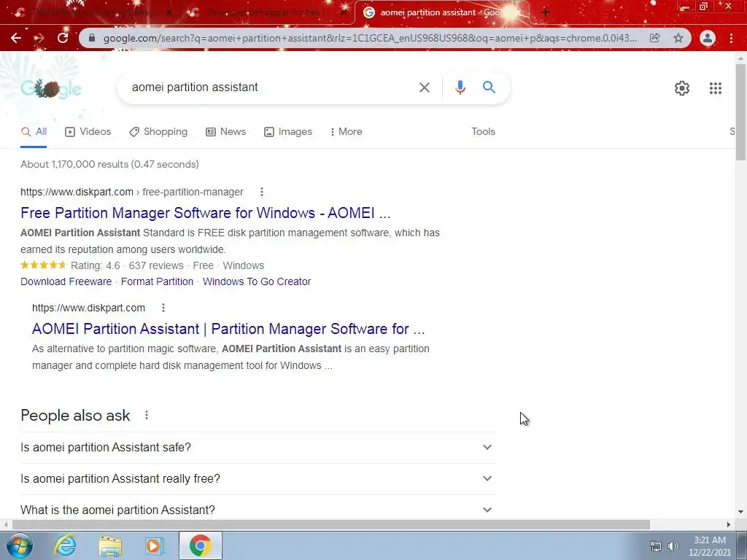Select the All results tab
This screenshot has width=747, height=560.
click(x=34, y=131)
